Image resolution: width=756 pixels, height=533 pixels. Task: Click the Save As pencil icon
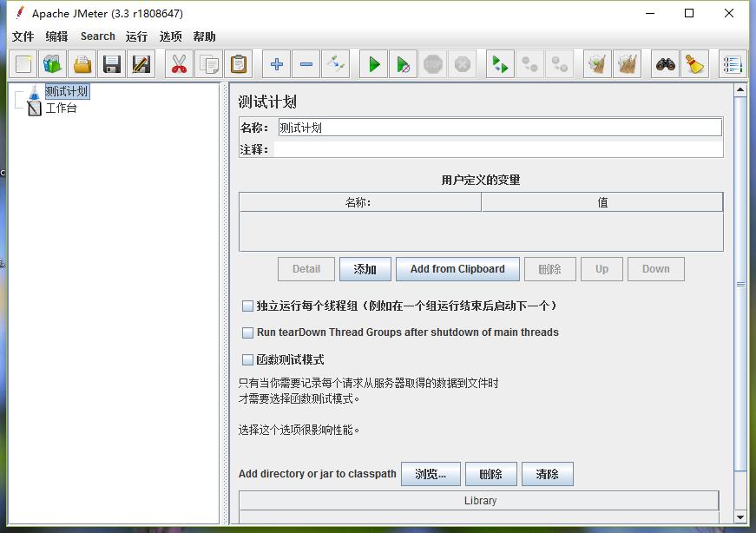point(141,64)
